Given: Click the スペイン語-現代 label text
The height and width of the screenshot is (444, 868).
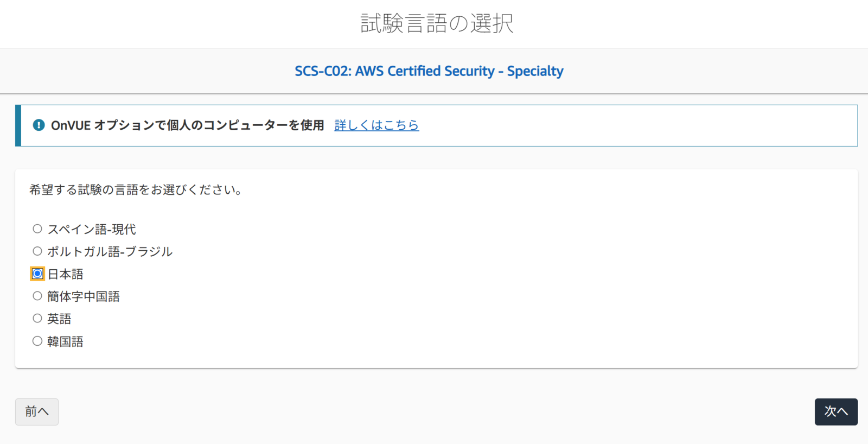Looking at the screenshot, I should (92, 229).
